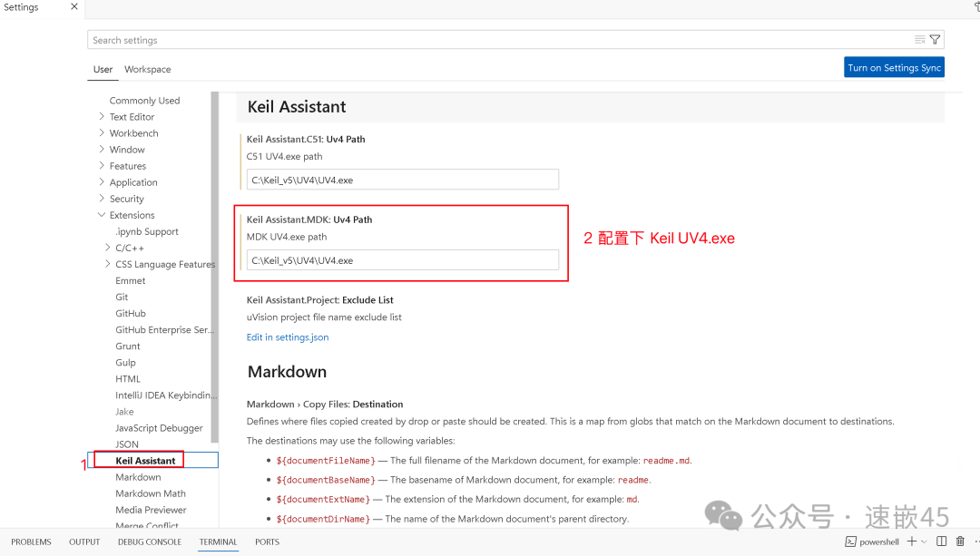Expand the Features section
Screen dimensions: 980x556
[102, 165]
